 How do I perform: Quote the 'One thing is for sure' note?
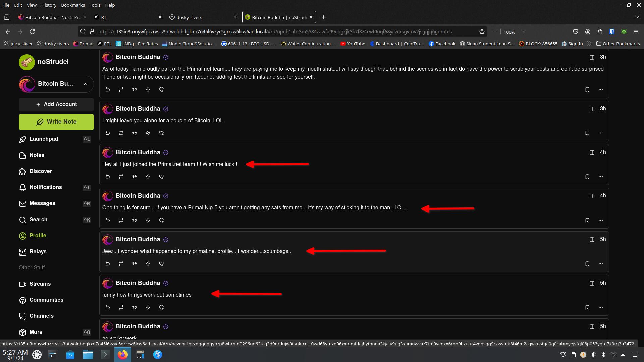(x=135, y=220)
